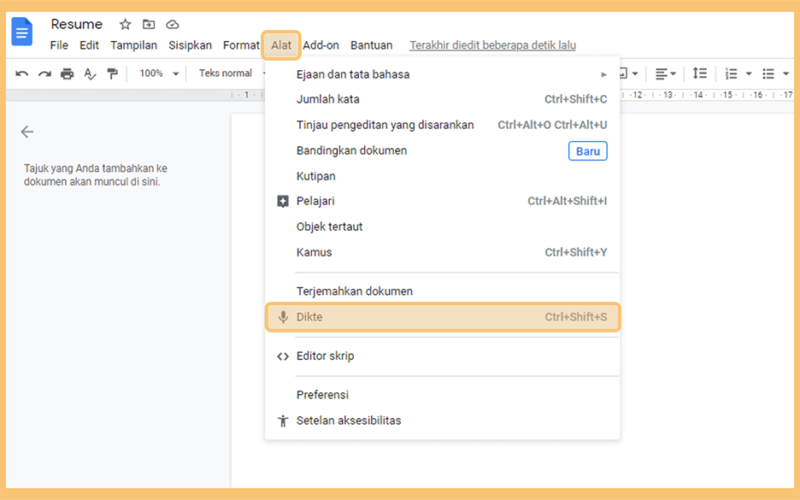Expand the bulleted list options arrow
This screenshot has width=800, height=500.
click(x=786, y=74)
